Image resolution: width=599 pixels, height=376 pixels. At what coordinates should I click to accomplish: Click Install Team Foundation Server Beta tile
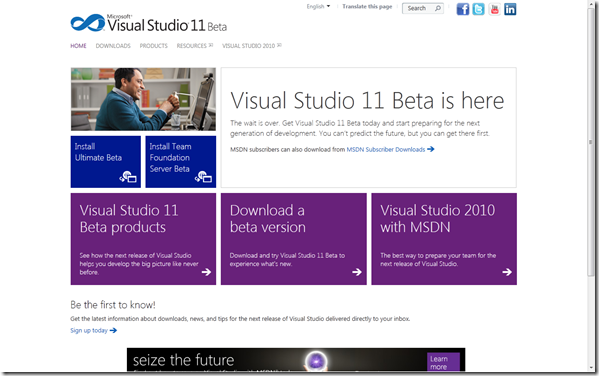tap(181, 162)
